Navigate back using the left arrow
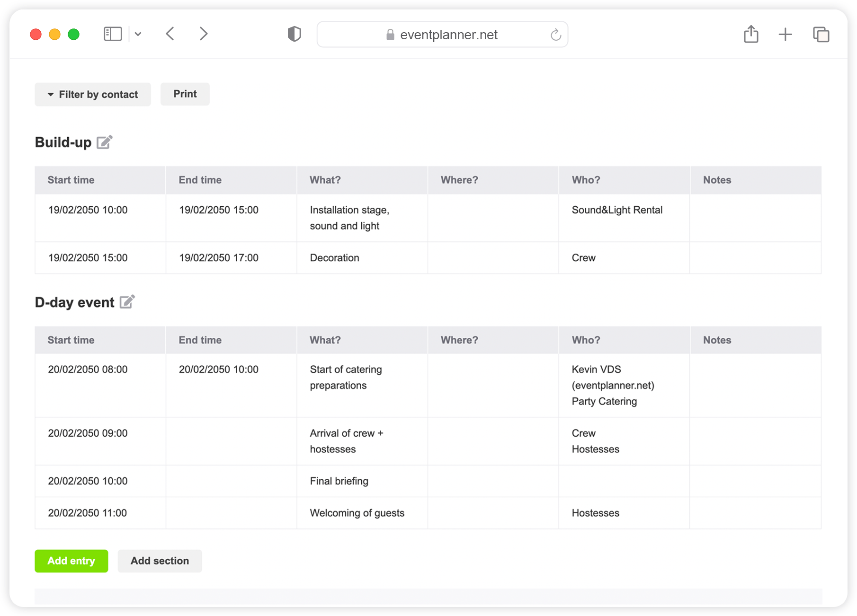This screenshot has width=857, height=616. point(170,34)
